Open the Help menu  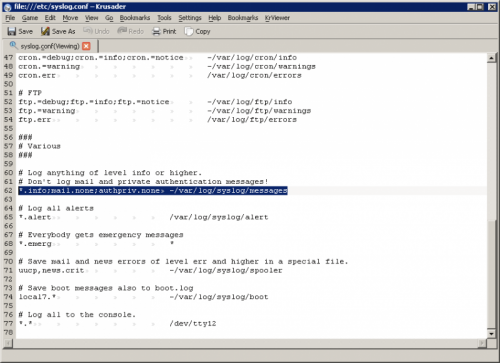click(x=215, y=18)
